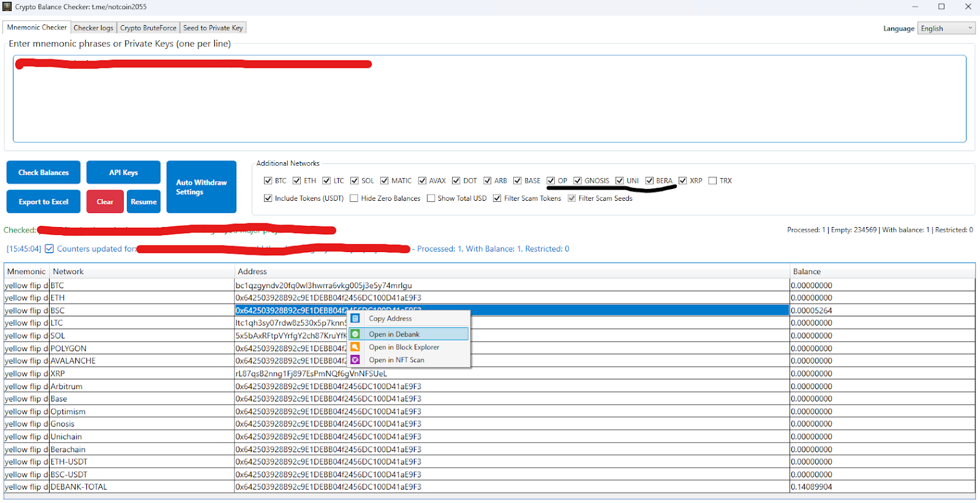The image size is (980, 503).
Task: Select the Unichain network cell
Action: [141, 436]
